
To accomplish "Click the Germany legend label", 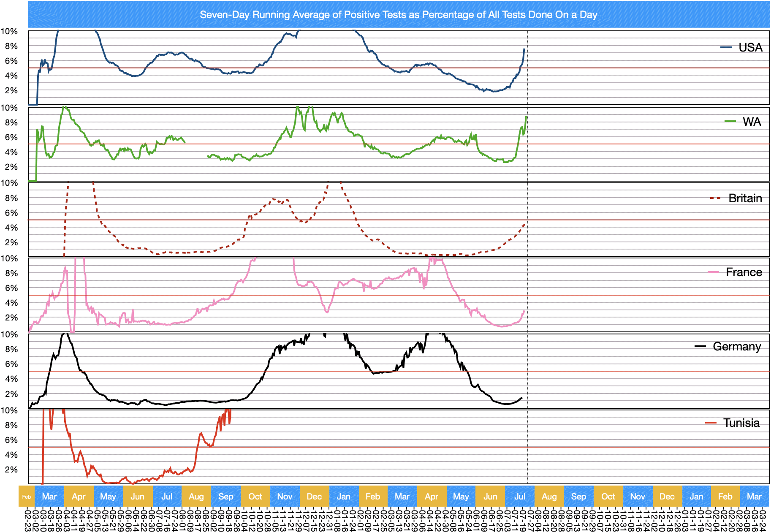I will [x=737, y=347].
